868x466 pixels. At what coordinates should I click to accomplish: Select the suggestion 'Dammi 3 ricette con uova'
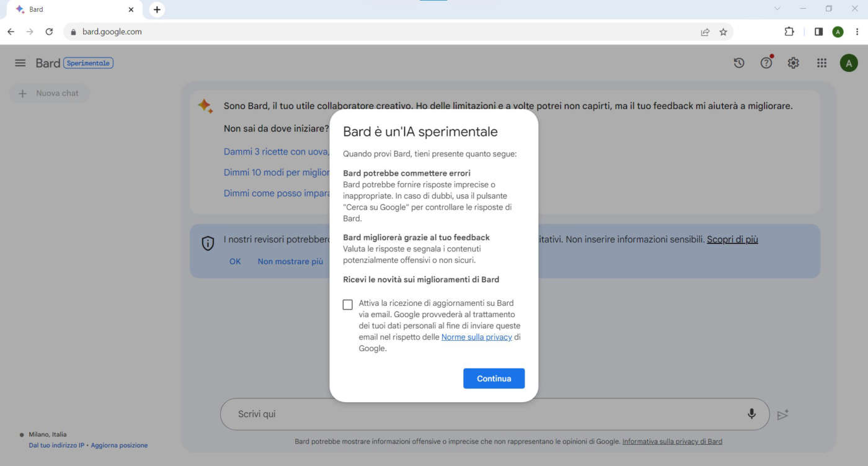click(277, 151)
